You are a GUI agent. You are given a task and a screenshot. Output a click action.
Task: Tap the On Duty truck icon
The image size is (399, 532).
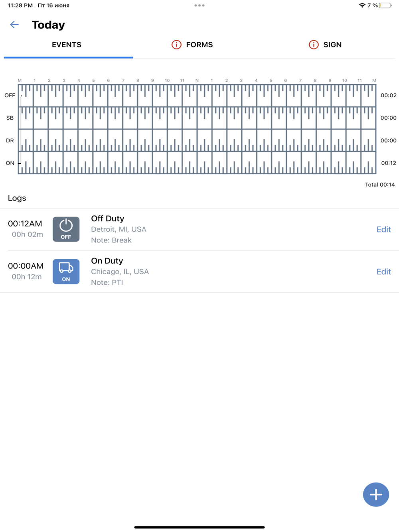pos(66,272)
